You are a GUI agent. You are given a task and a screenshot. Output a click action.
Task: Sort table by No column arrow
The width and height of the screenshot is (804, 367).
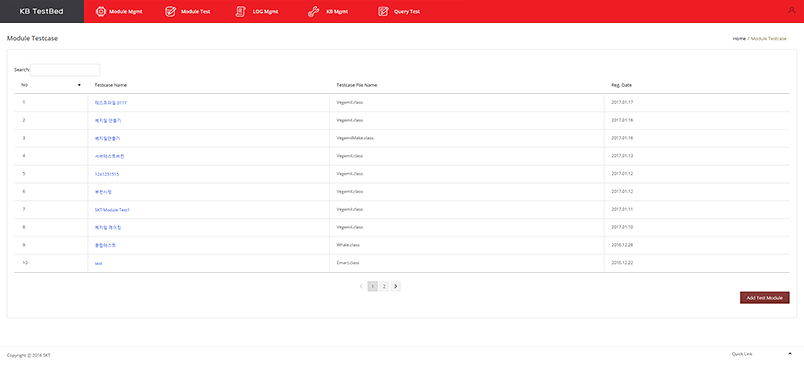[x=79, y=85]
